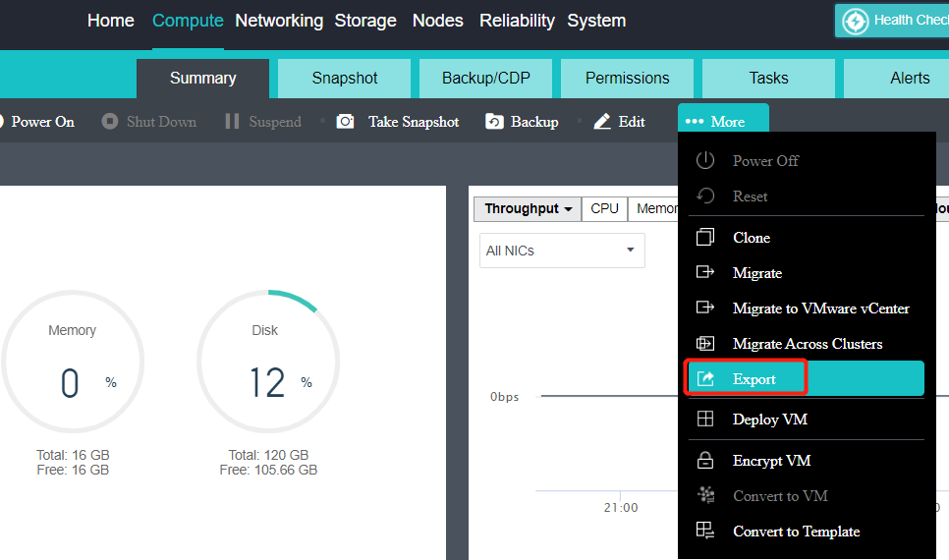The width and height of the screenshot is (949, 560).
Task: Switch to the Snapshot tab
Action: (345, 79)
